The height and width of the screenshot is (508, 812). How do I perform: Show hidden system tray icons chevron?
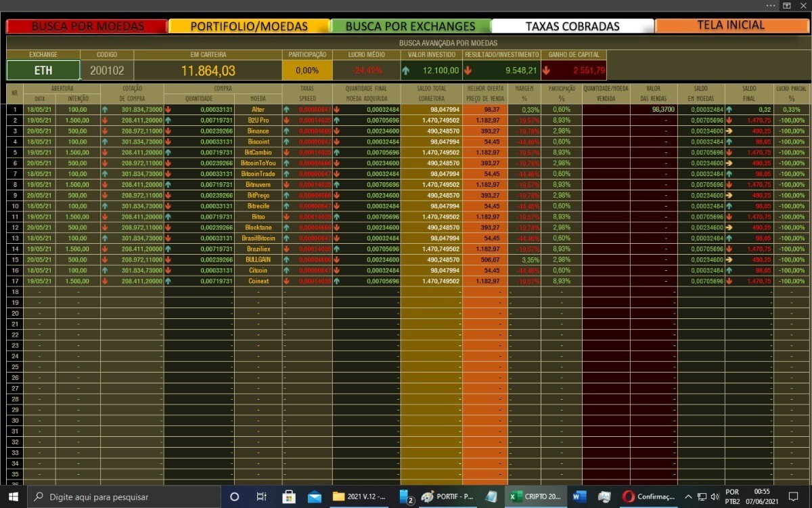[688, 496]
